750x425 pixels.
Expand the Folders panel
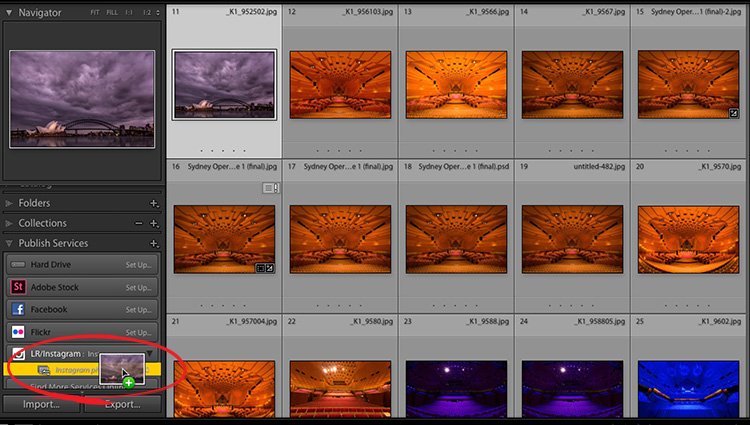pyautogui.click(x=9, y=203)
